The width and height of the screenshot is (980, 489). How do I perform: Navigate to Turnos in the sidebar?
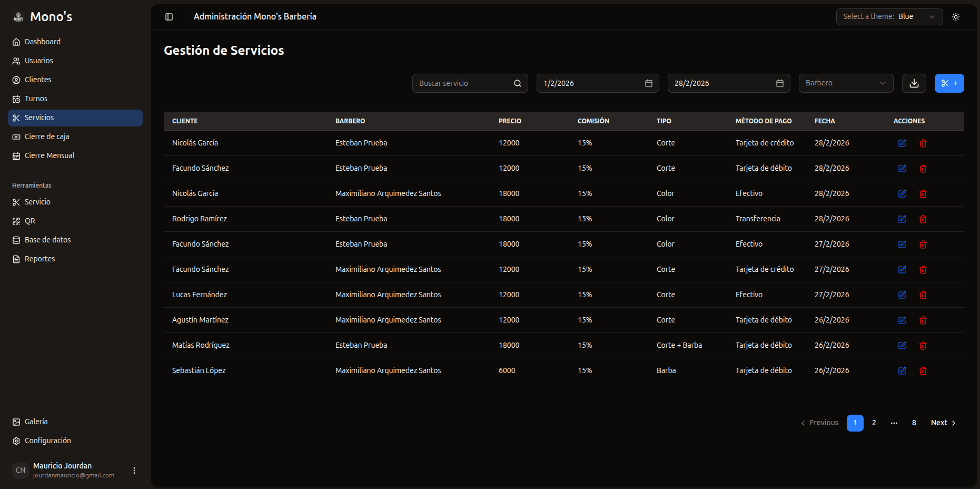(x=36, y=98)
